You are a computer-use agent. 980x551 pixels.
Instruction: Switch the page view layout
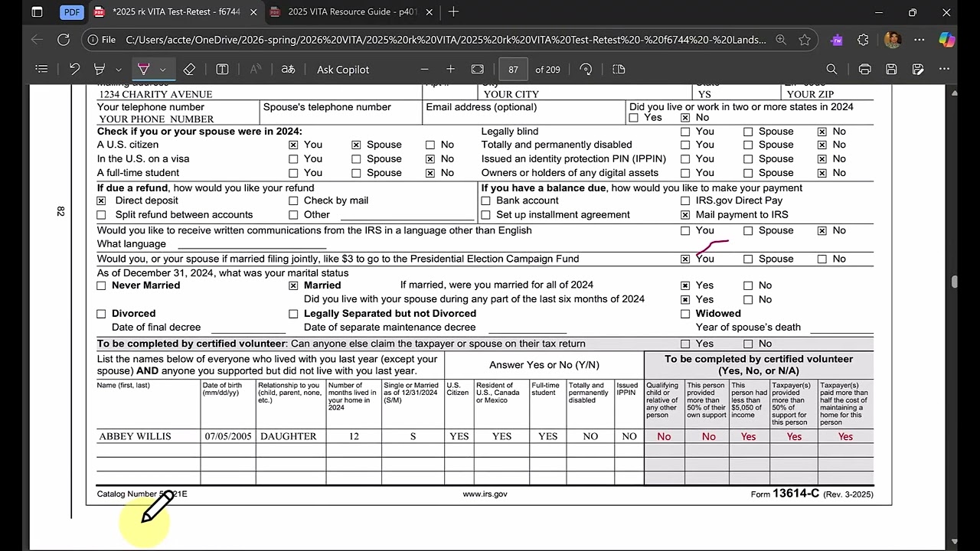coord(619,70)
